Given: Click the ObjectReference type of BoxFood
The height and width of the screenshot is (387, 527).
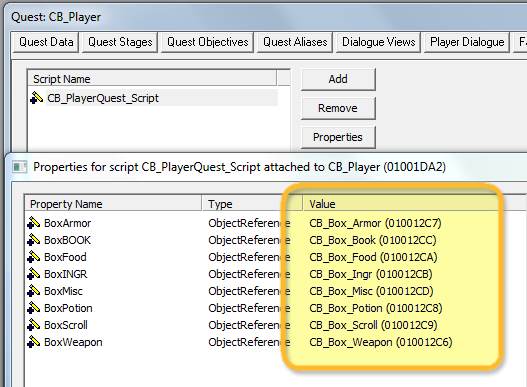Looking at the screenshot, I should 249,257.
